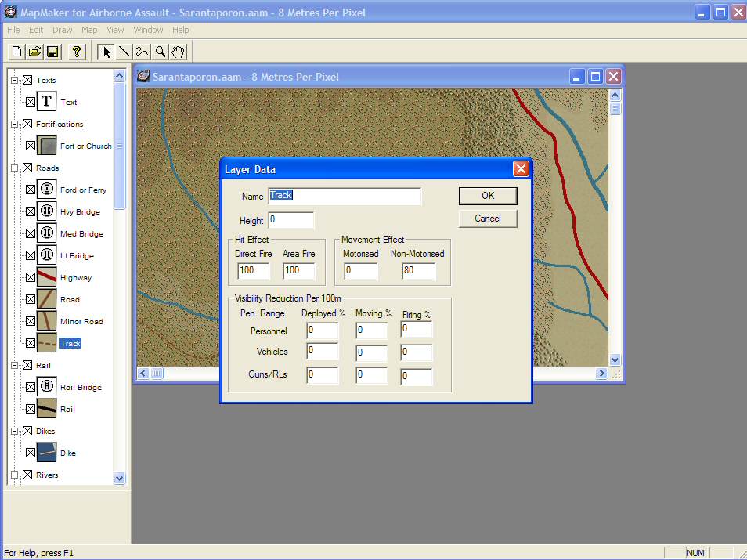Toggle the Ford or Ferry layer checkbox
The width and height of the screenshot is (747, 560).
coord(31,190)
